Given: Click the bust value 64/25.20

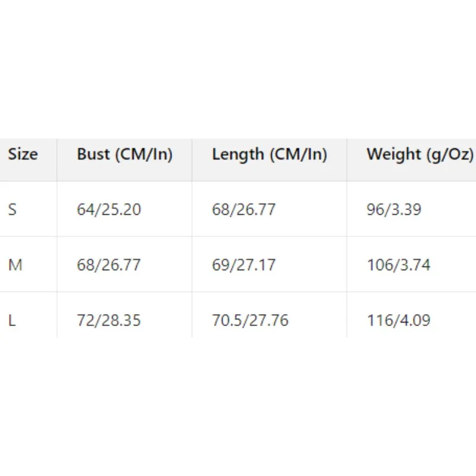Looking at the screenshot, I should pos(109,209).
